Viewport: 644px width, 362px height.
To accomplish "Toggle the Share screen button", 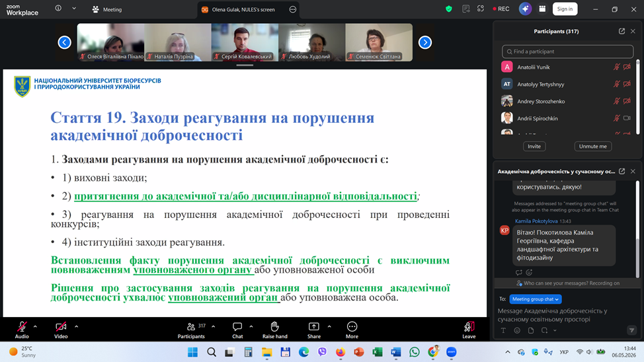I will [314, 330].
